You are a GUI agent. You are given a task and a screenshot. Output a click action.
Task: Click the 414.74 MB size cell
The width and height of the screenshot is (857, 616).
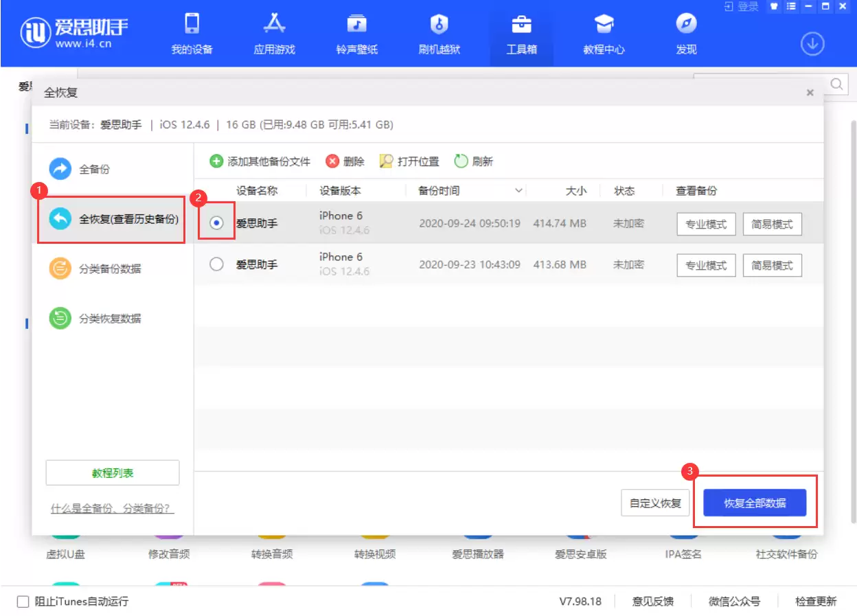click(x=560, y=224)
